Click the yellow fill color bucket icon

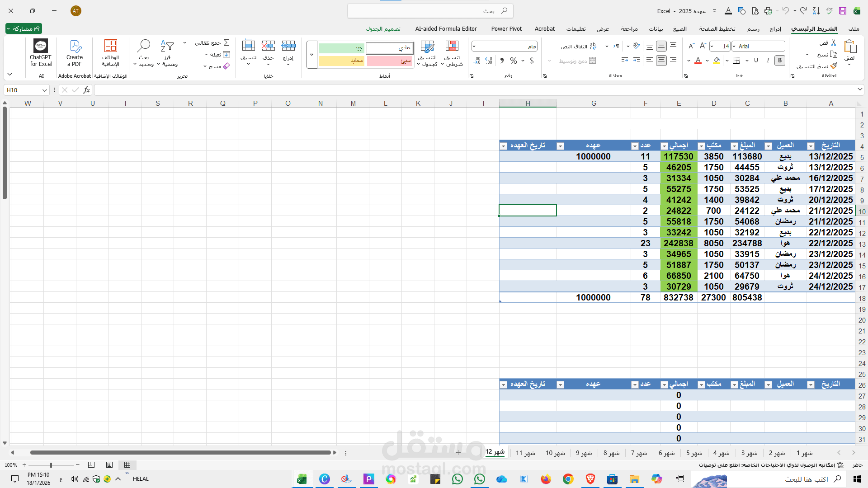click(717, 61)
